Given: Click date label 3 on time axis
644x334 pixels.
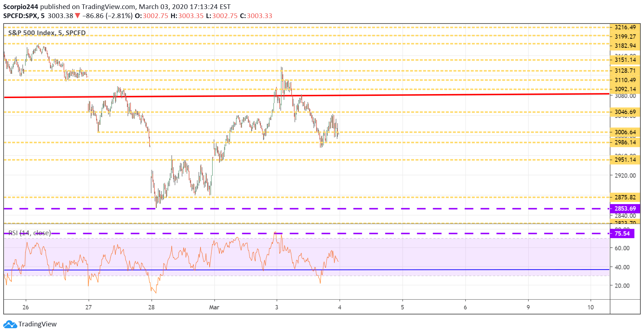Looking at the screenshot, I should 277,308.
